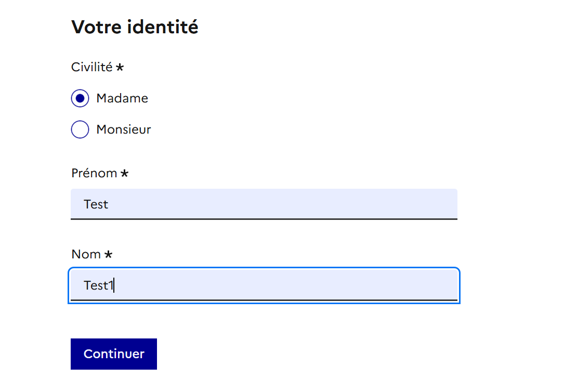Screen dimensions: 577x392
Task: Place cursor on Test1 text in Nom
Action: tap(99, 285)
